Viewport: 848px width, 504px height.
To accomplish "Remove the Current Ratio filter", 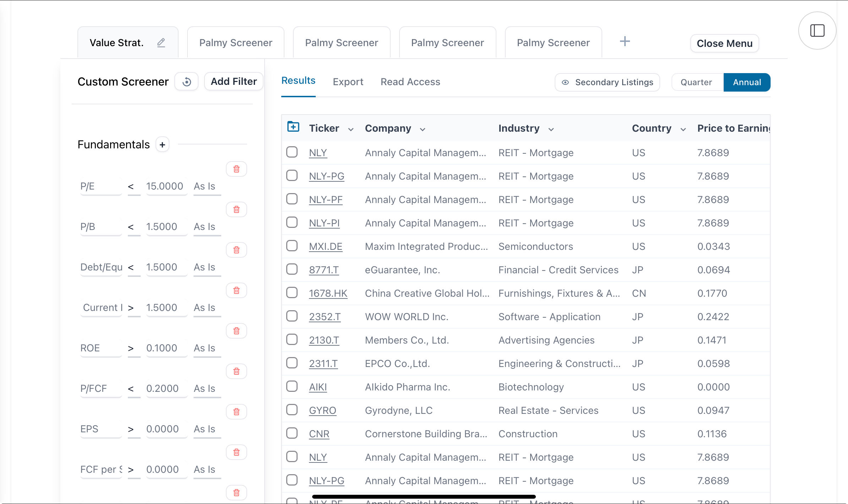I will pyautogui.click(x=237, y=290).
